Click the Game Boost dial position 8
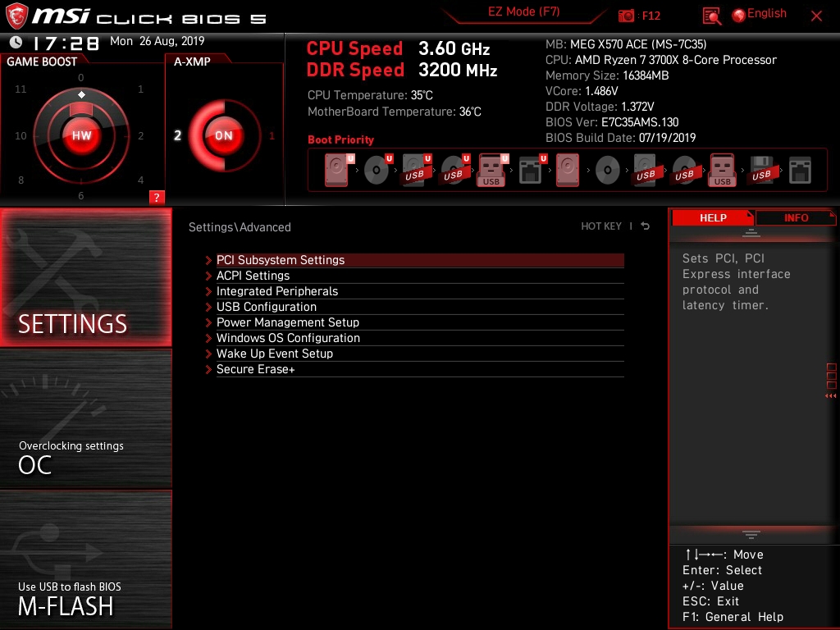This screenshot has width=840, height=630. coord(21,180)
